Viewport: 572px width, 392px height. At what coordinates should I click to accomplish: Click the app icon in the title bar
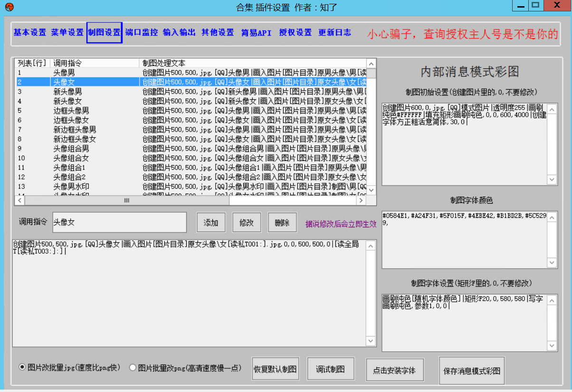(x=9, y=7)
